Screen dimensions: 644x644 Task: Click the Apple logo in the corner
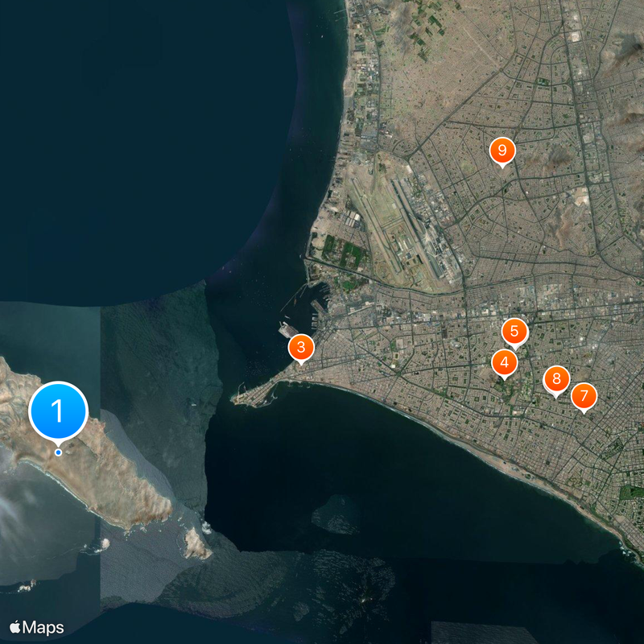pos(14,625)
